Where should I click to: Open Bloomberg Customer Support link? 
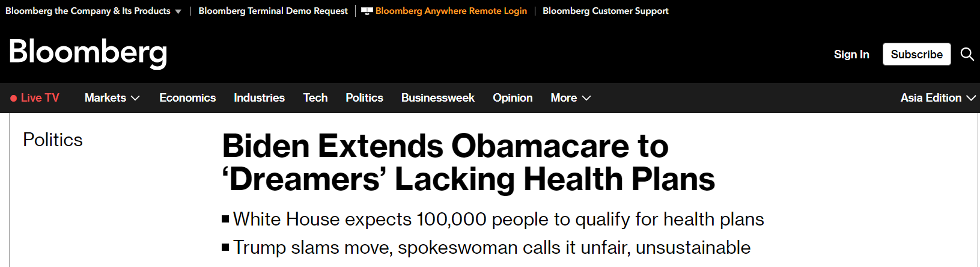point(605,11)
